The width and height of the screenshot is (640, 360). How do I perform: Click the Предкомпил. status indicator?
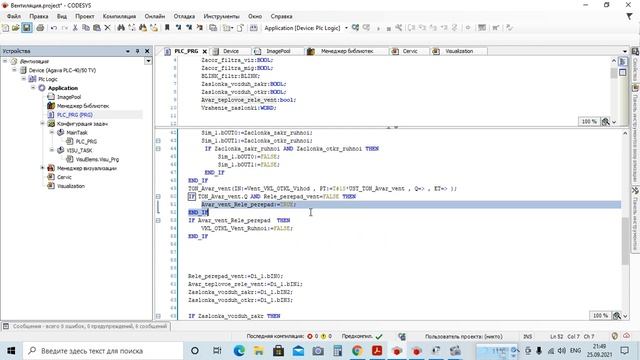pos(362,336)
